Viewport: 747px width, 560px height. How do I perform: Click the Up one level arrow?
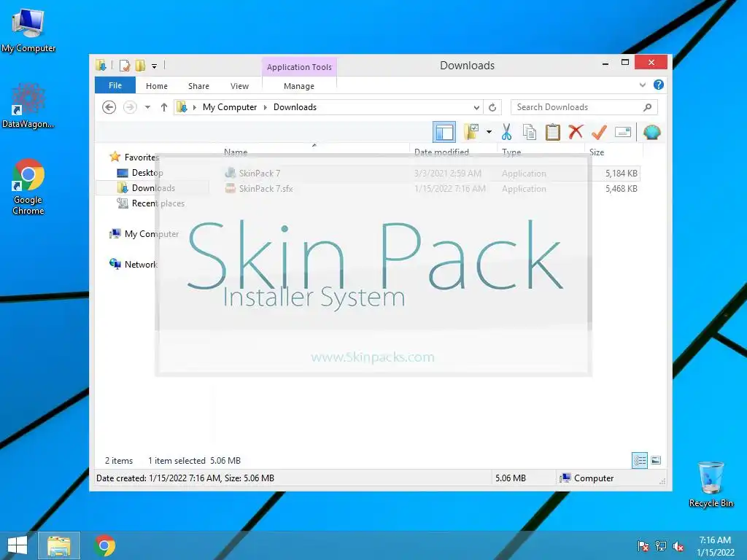point(164,107)
